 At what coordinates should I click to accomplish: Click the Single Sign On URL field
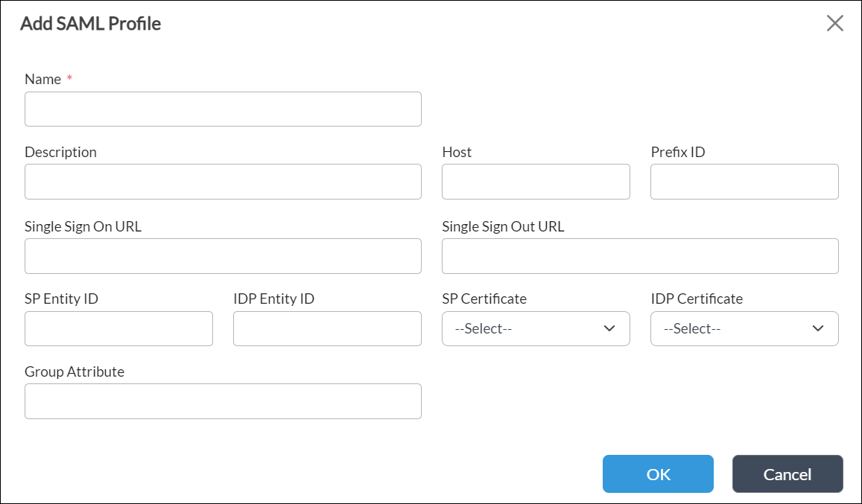point(223,255)
